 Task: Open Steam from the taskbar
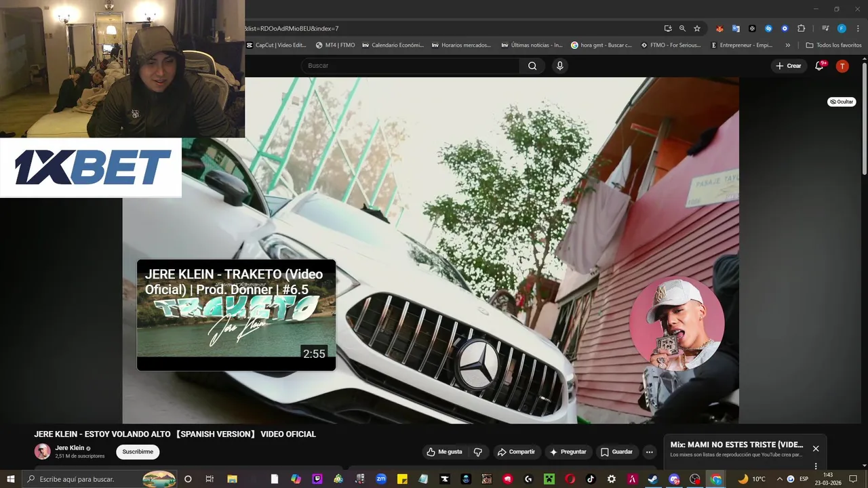click(653, 479)
